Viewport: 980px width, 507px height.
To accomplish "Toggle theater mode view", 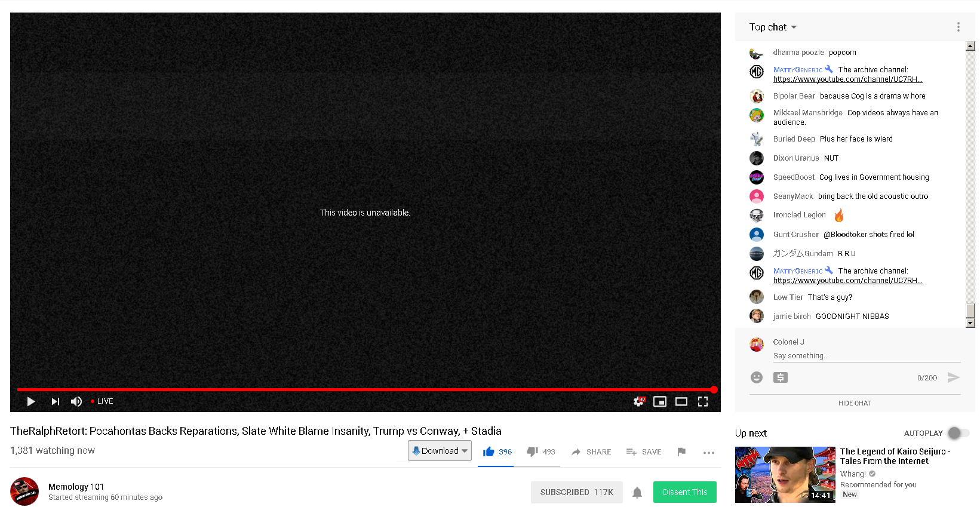I will tap(681, 401).
